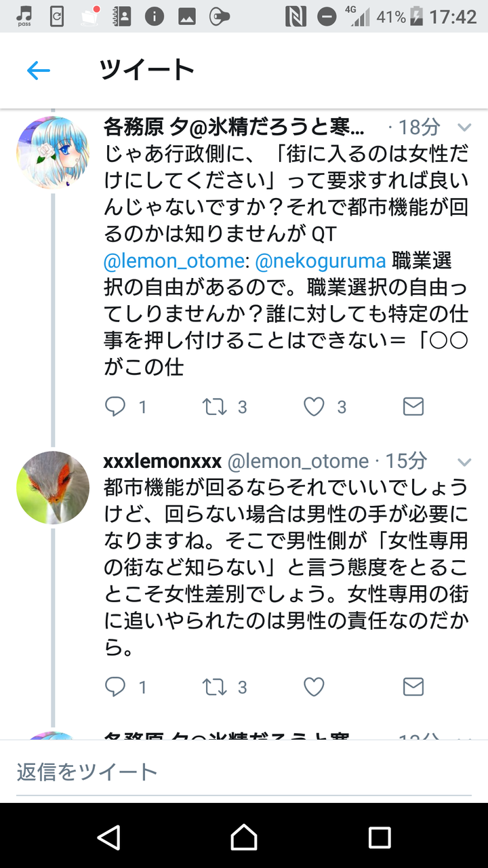The width and height of the screenshot is (488, 868).
Task: Open the first tweet's options chevron
Action: 464,127
